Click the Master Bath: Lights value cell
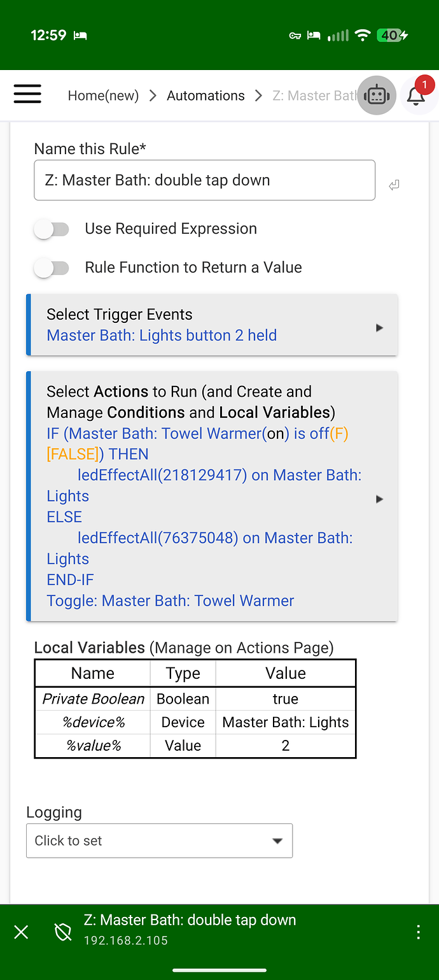Screen dimensions: 439x980 (286, 723)
